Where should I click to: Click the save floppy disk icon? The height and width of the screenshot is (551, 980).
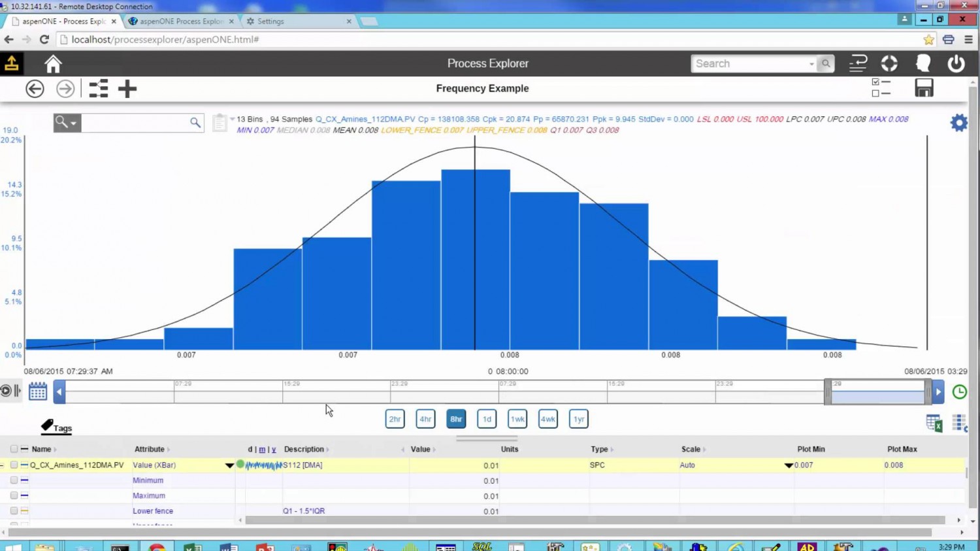coord(924,88)
